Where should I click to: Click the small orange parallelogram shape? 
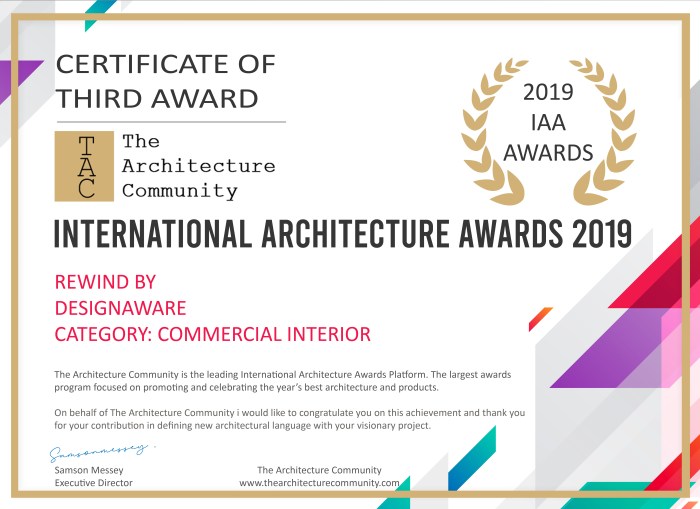coord(540,318)
